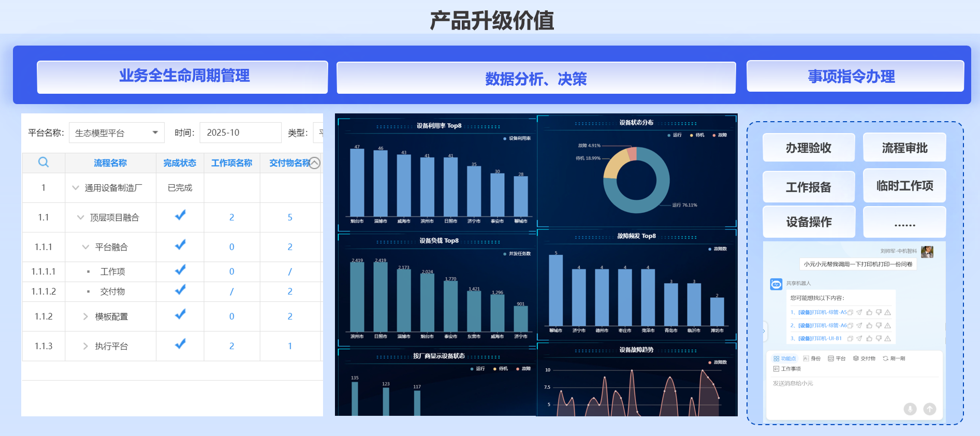This screenshot has height=436, width=980.
Task: Click warning report icon for 打印机-综管-A5
Action: [x=888, y=312]
